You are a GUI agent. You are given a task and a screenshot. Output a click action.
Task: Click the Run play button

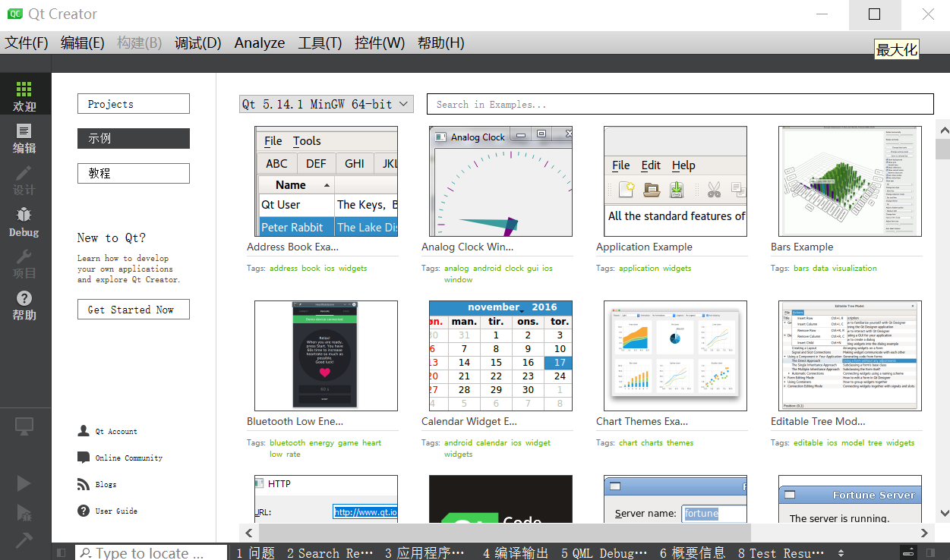(24, 483)
